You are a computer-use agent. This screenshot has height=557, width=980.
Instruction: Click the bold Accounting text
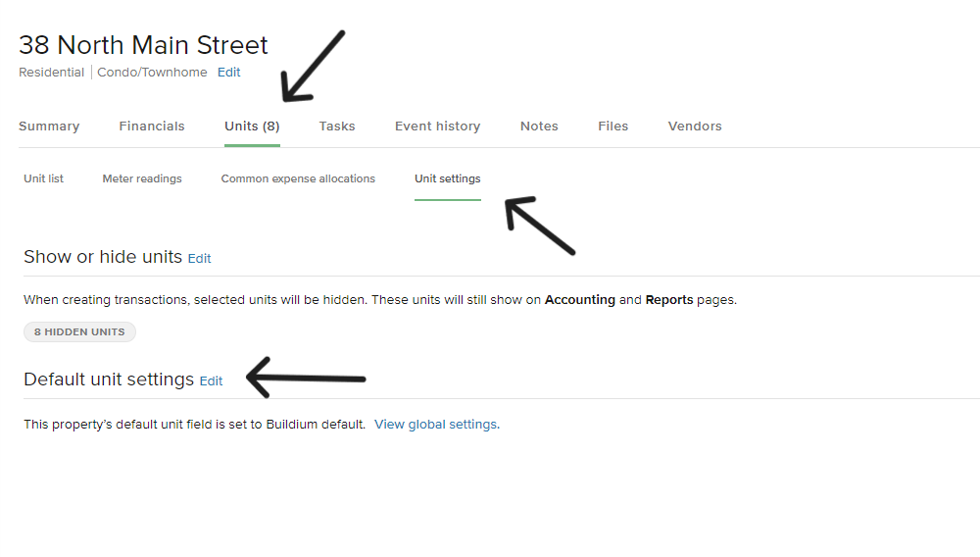[x=580, y=300]
